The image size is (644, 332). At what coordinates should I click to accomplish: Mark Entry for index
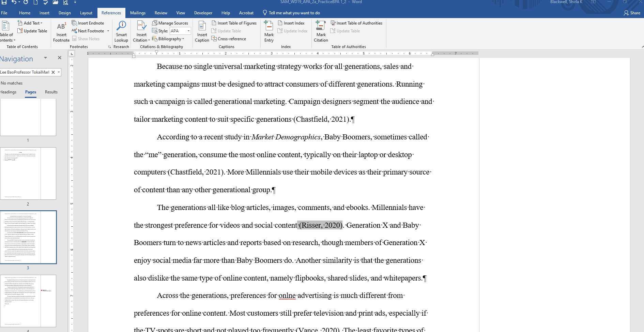[x=269, y=32]
